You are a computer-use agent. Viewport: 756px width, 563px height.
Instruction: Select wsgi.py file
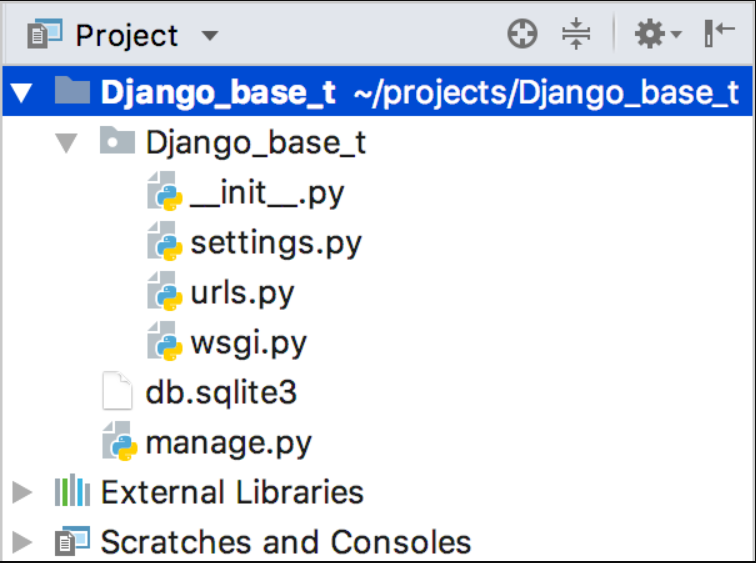click(x=249, y=344)
